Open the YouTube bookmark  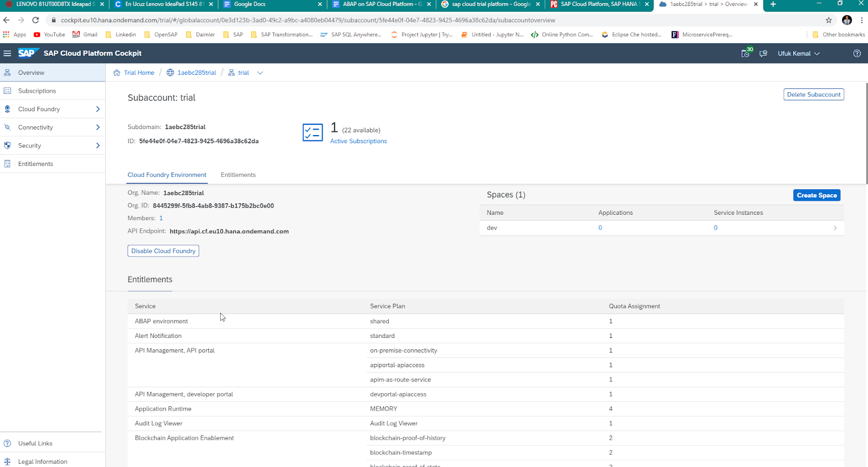click(x=49, y=34)
